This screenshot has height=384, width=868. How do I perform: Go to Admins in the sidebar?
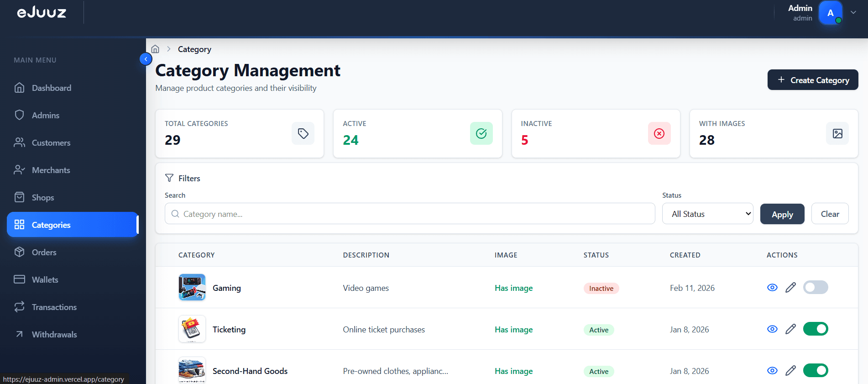[x=73, y=115]
